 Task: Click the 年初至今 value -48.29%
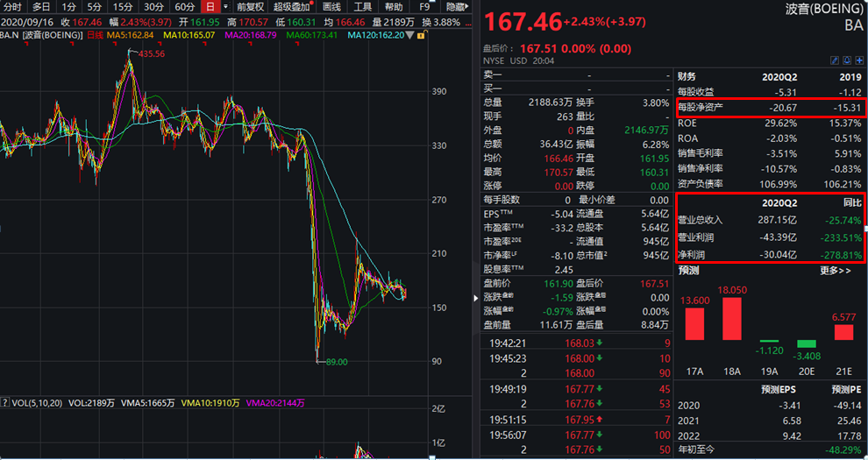pyautogui.click(x=843, y=450)
